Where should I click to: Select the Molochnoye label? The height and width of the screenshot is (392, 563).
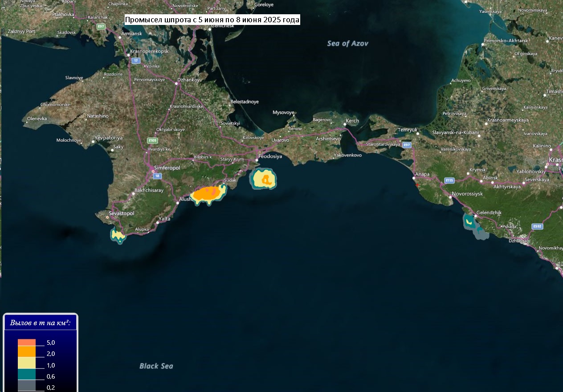69,140
